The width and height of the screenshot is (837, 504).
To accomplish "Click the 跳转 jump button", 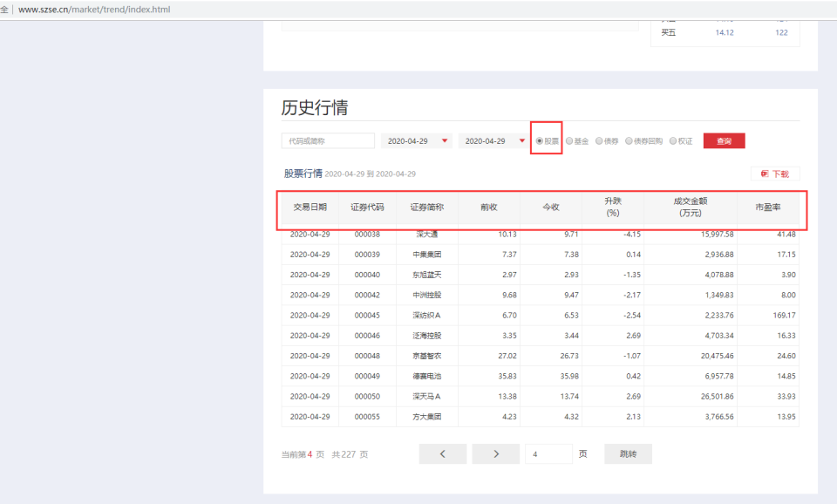I will pos(628,453).
